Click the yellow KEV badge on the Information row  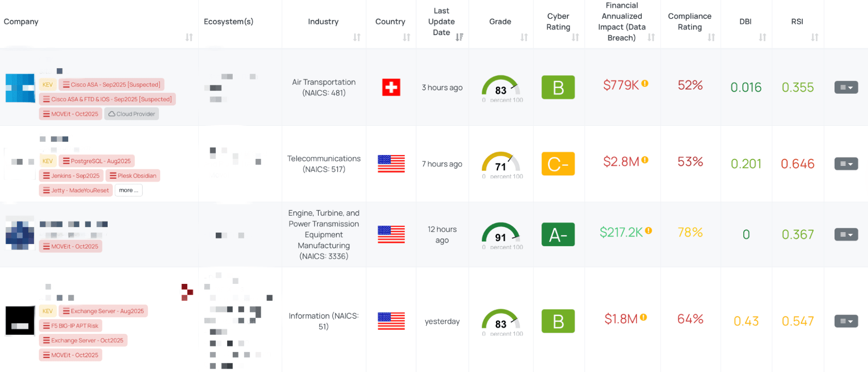[x=47, y=311]
